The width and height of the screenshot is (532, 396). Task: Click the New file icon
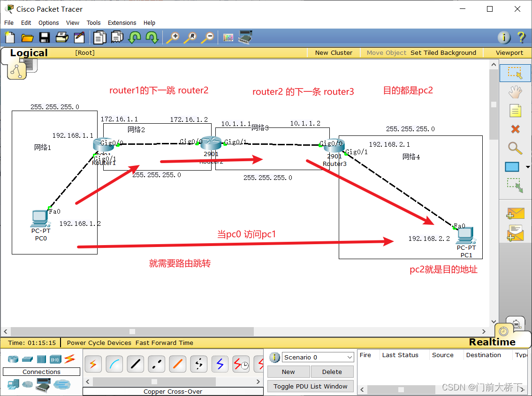click(x=10, y=37)
